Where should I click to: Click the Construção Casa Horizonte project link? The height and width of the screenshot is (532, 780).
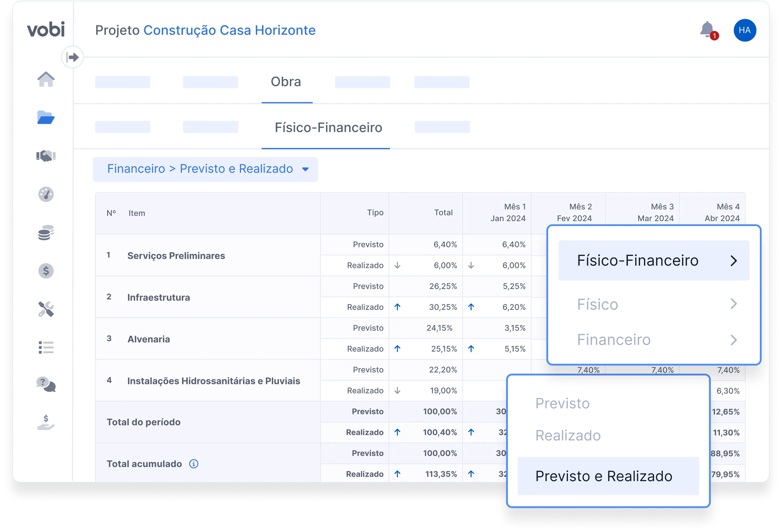(x=230, y=30)
